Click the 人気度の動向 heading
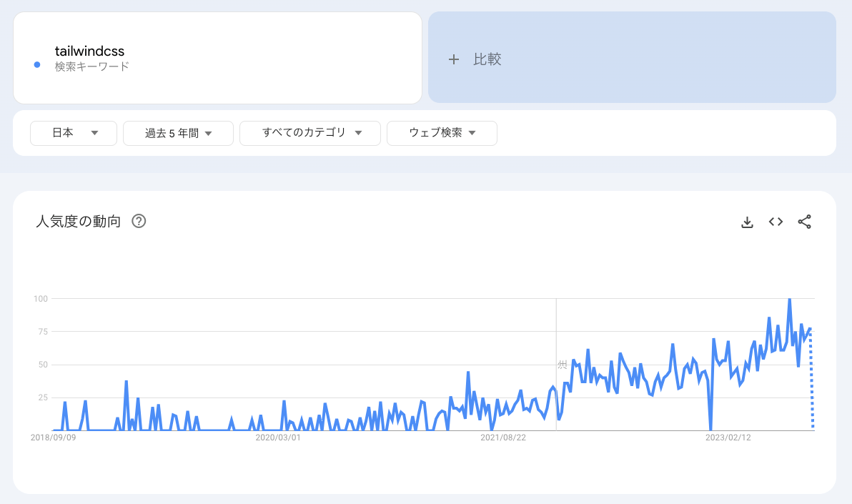 click(x=78, y=222)
